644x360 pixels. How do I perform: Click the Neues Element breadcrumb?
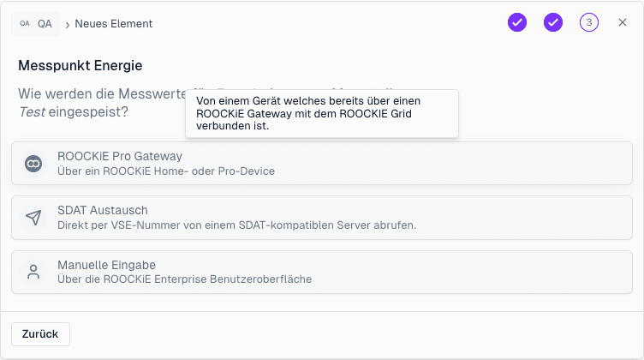[114, 24]
